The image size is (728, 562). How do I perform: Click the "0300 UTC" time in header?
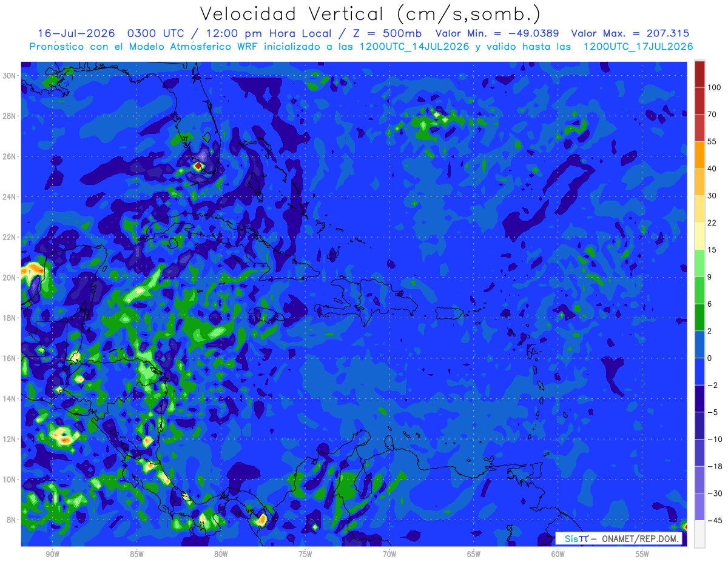click(x=158, y=33)
